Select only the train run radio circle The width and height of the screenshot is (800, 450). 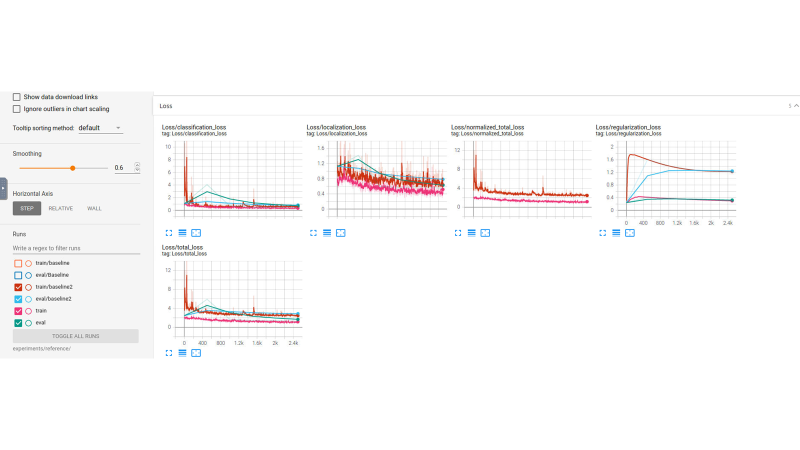tap(29, 311)
